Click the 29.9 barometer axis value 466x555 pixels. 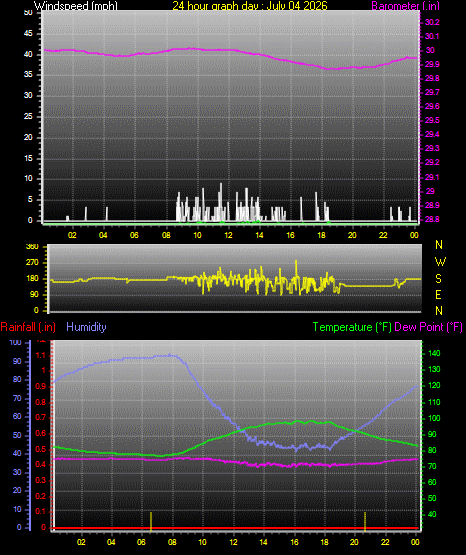coord(432,64)
